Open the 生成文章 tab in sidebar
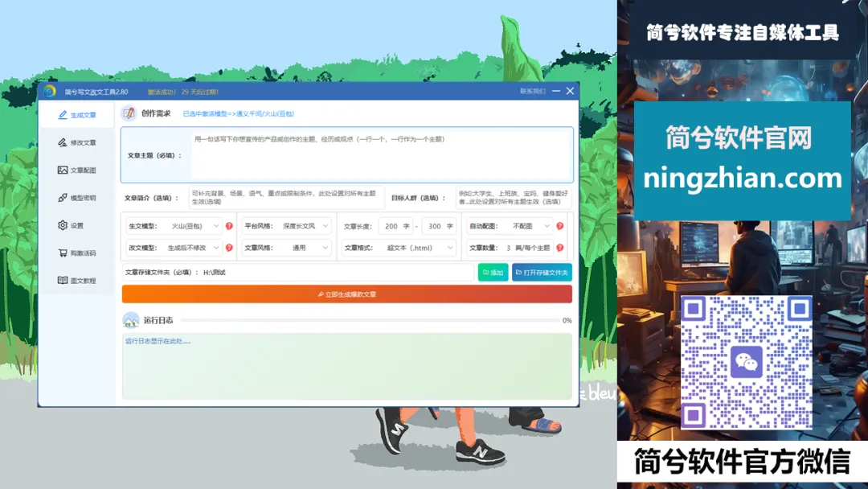868x489 pixels. pos(77,115)
